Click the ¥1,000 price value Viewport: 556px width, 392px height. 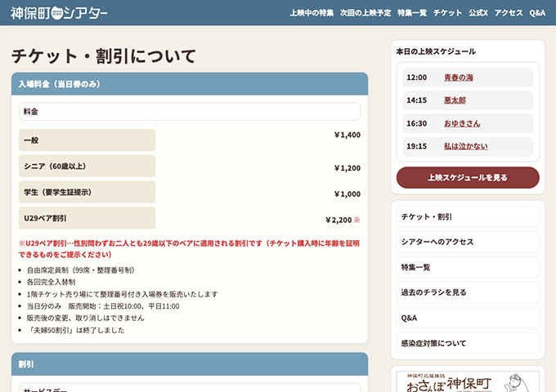point(347,194)
